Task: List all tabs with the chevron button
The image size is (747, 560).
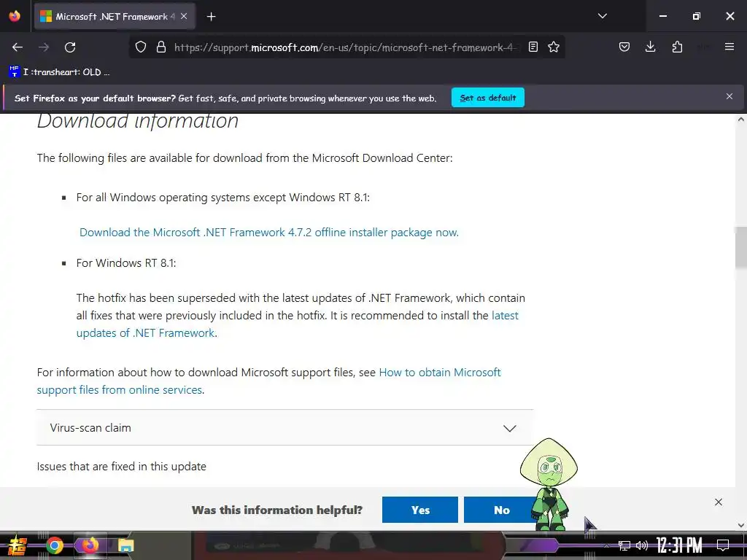Action: (602, 16)
